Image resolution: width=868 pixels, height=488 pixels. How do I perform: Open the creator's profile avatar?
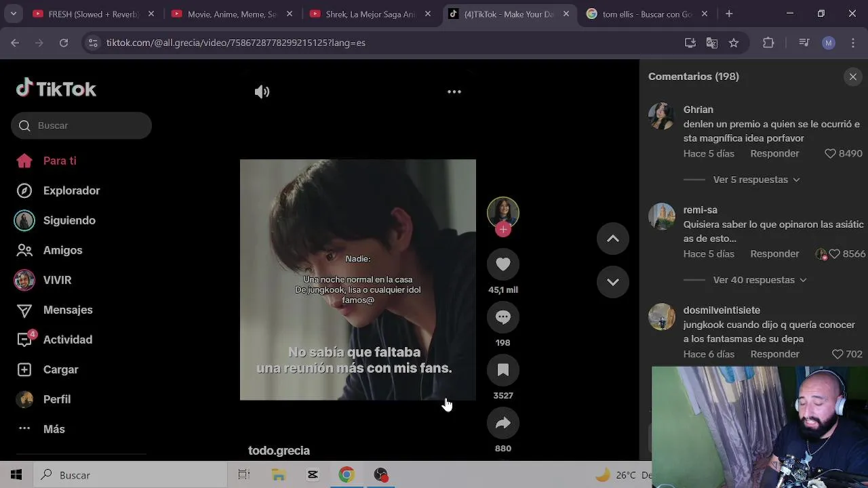pyautogui.click(x=503, y=212)
